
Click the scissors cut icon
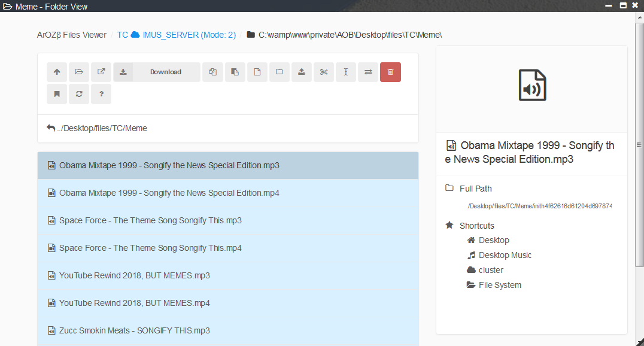click(x=324, y=72)
